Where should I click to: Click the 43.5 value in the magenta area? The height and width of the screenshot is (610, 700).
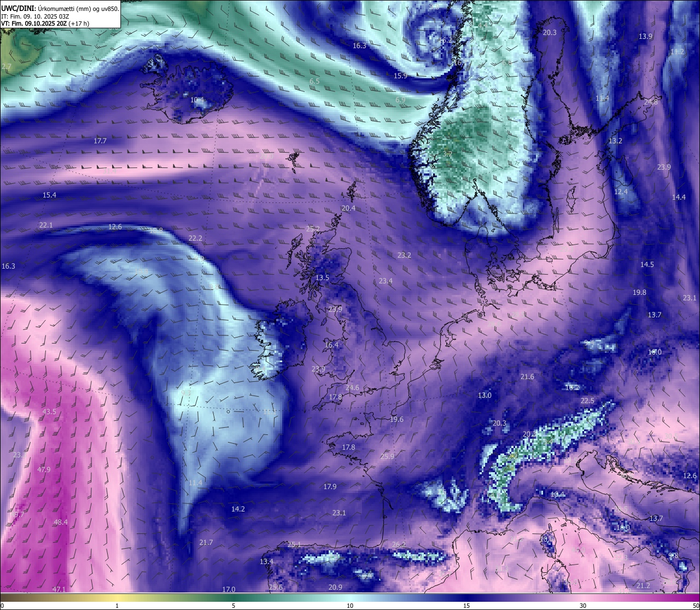tap(49, 411)
